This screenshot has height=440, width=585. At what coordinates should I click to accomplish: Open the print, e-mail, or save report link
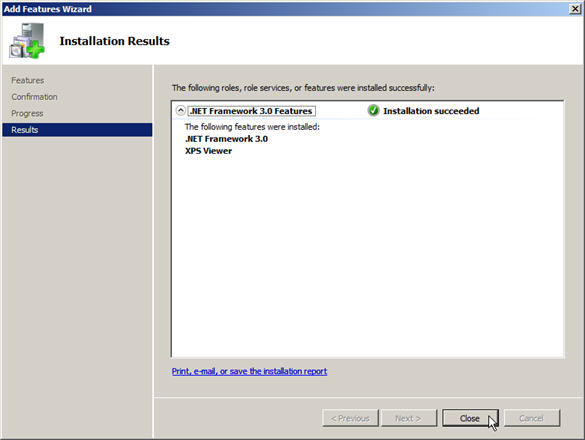249,371
